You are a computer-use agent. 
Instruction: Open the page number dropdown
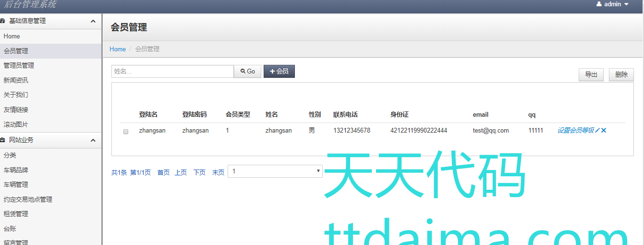click(275, 171)
